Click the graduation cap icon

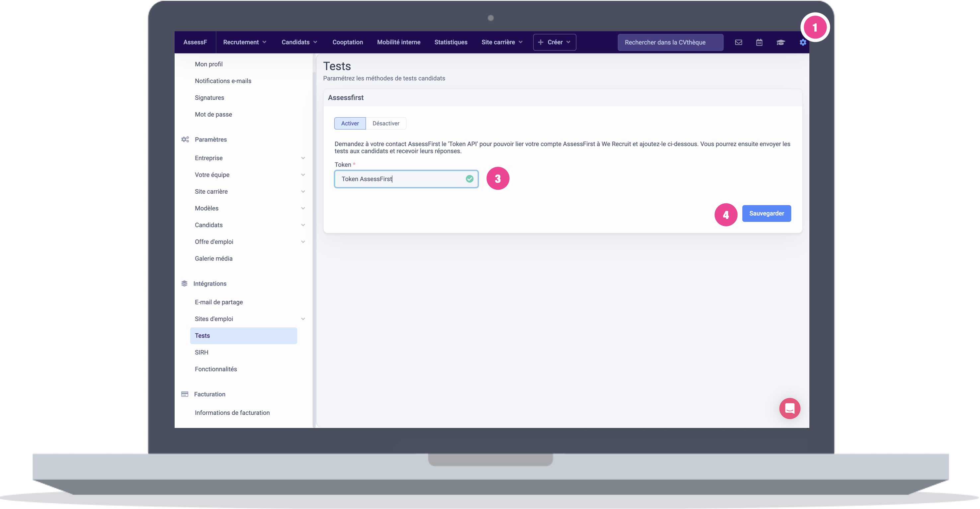781,43
